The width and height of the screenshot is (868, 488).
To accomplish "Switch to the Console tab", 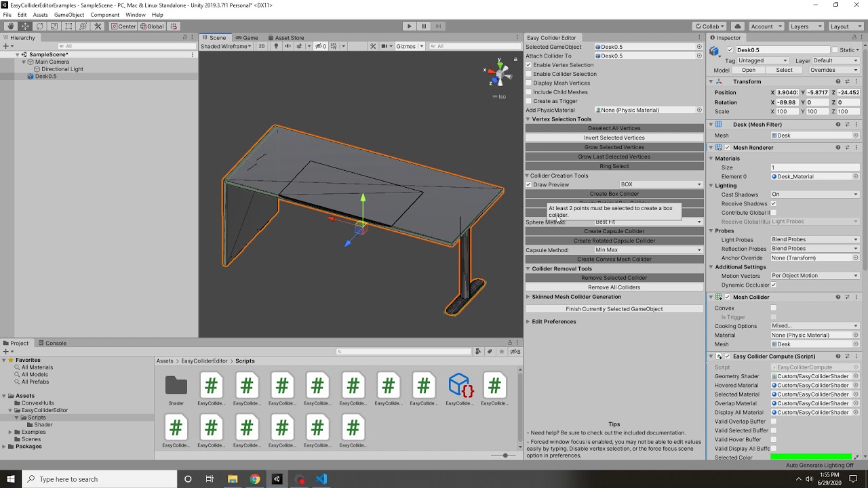I will [x=52, y=343].
